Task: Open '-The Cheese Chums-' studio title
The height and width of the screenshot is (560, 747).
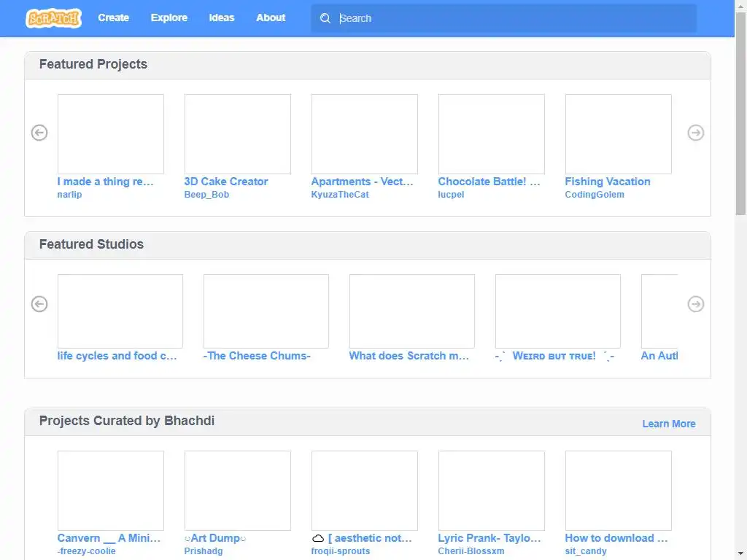Action: [x=257, y=356]
